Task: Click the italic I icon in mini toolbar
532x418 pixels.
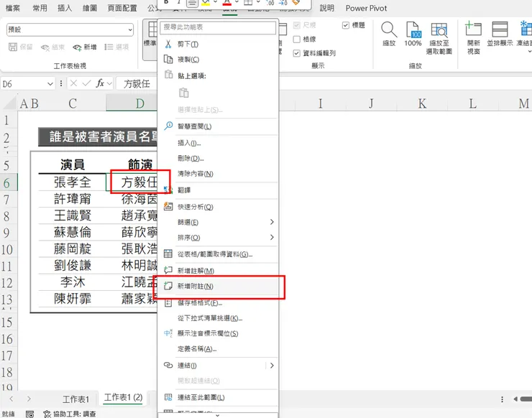Action: [179, 2]
